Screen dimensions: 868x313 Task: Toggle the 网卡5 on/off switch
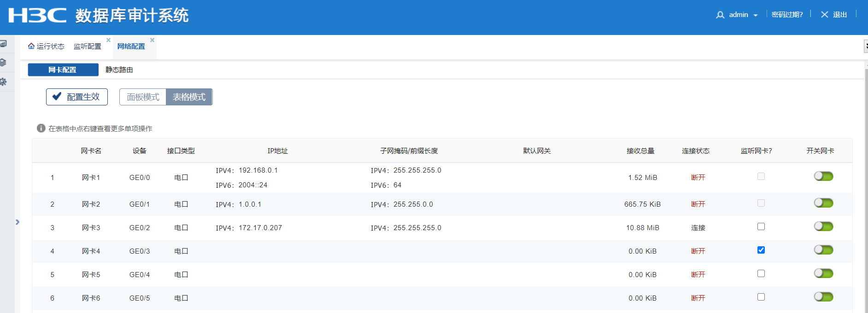click(x=824, y=273)
